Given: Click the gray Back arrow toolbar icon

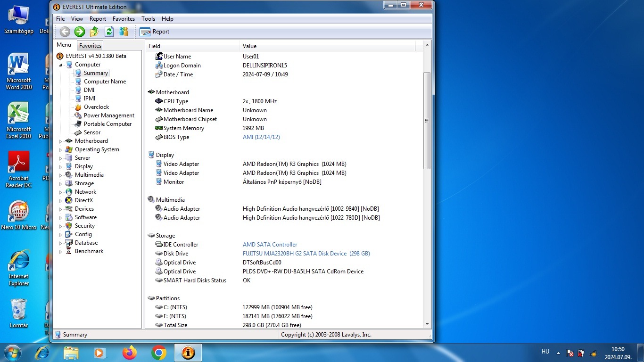Looking at the screenshot, I should [x=65, y=32].
